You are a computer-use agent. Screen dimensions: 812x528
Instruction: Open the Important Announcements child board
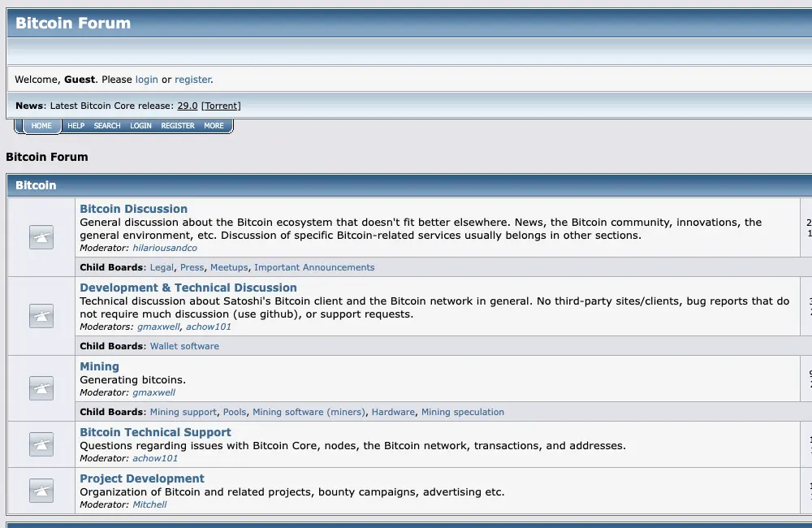click(314, 267)
